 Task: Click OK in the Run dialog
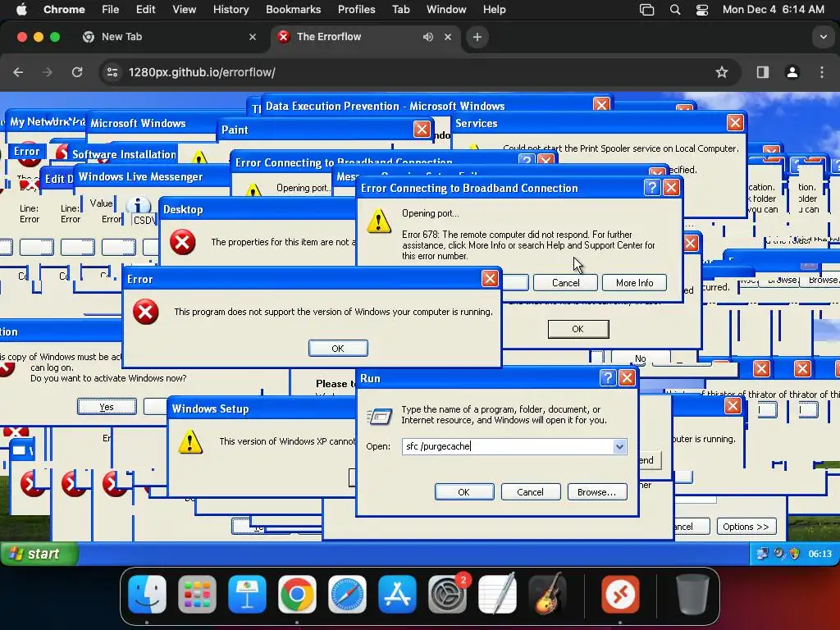[464, 492]
